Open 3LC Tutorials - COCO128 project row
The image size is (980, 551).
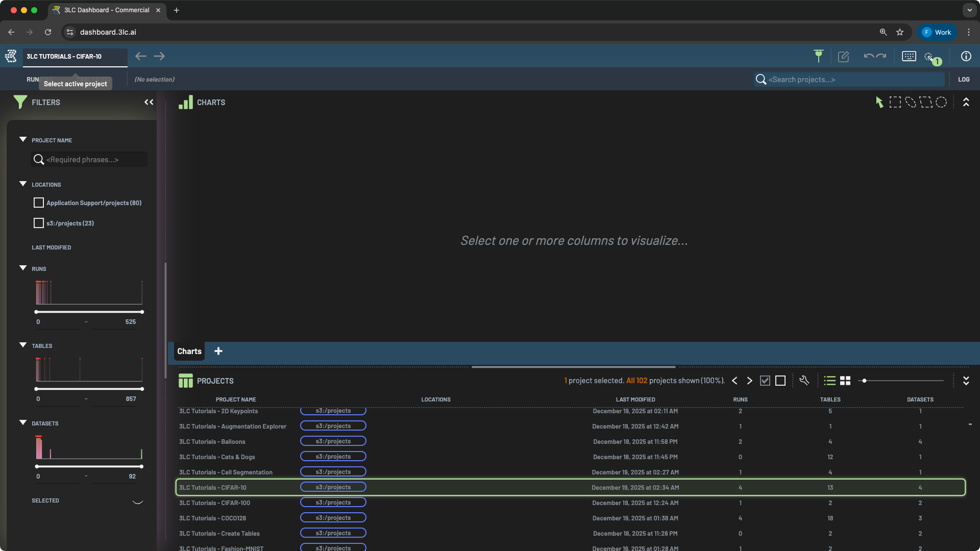coord(213,518)
